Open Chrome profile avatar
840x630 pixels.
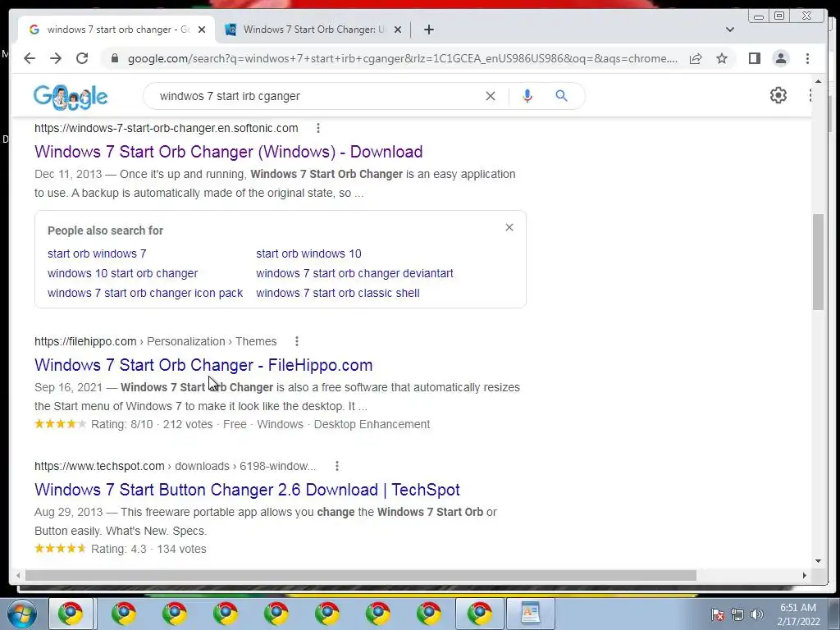[x=781, y=58]
